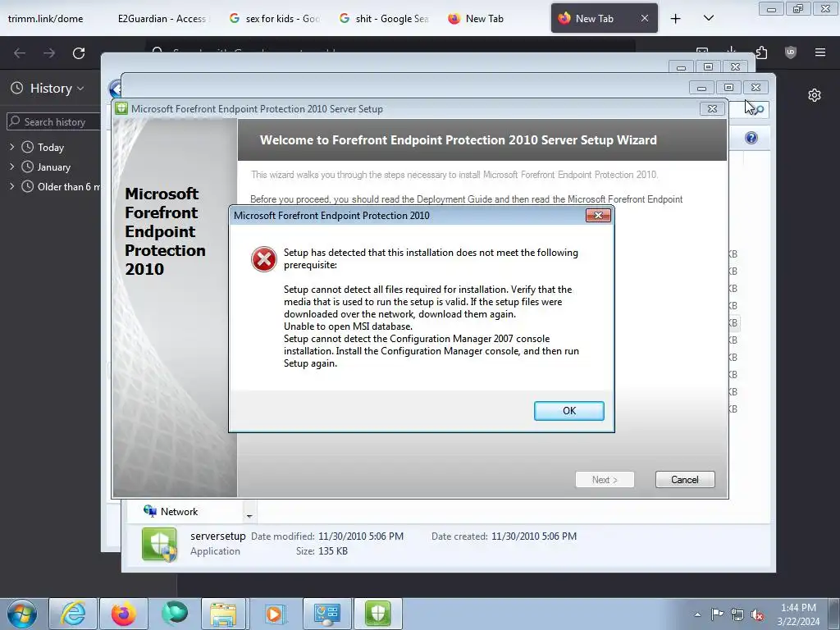The width and height of the screenshot is (840, 630).
Task: Switch to Firefox in the taskbar
Action: click(123, 614)
